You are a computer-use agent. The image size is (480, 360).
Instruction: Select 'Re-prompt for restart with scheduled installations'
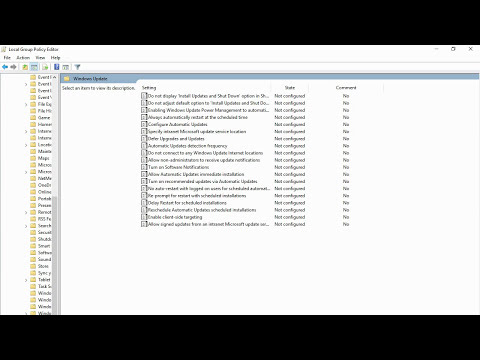pos(197,196)
